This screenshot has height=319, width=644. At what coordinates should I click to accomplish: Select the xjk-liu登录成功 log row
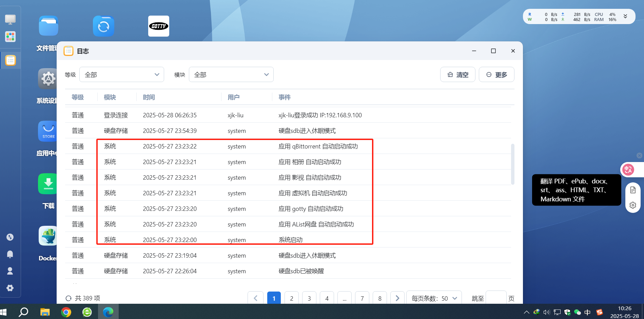[x=288, y=115]
